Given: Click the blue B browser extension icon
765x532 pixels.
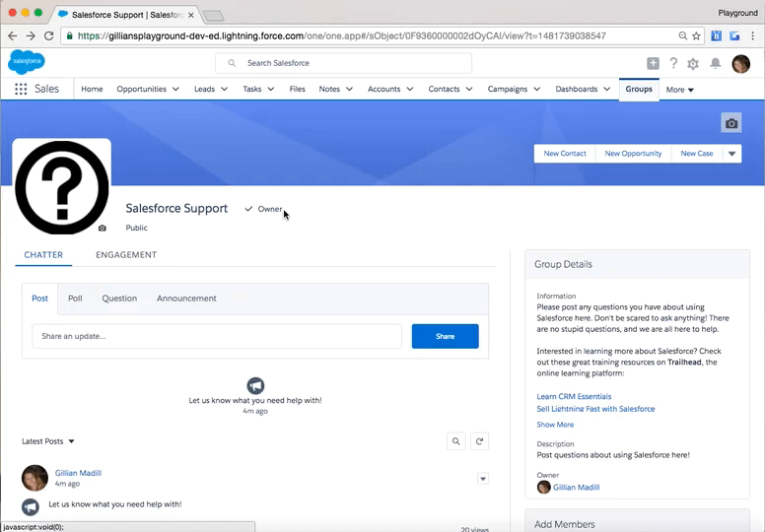Looking at the screenshot, I should [x=716, y=36].
